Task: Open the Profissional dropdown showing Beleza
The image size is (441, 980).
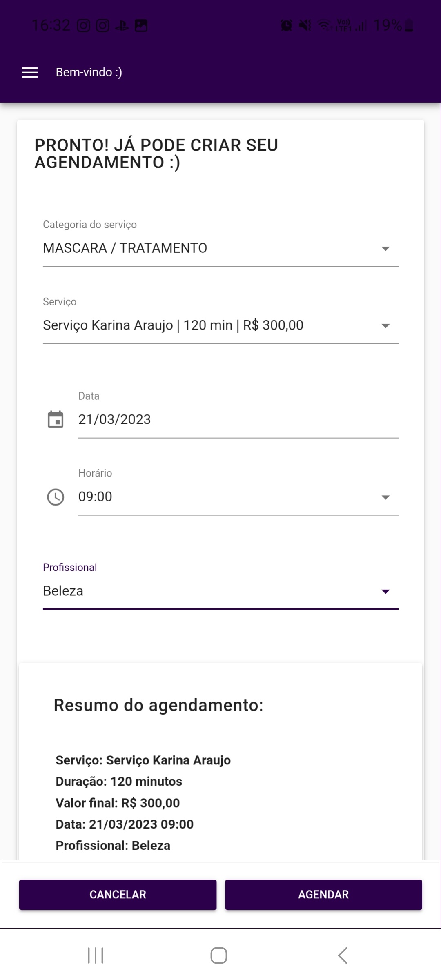Action: (x=220, y=591)
